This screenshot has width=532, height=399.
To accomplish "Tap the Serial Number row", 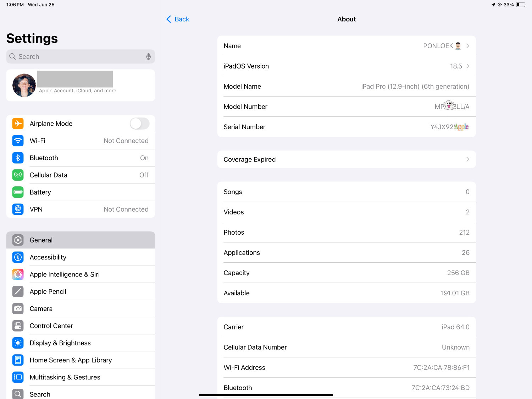I will (x=347, y=127).
